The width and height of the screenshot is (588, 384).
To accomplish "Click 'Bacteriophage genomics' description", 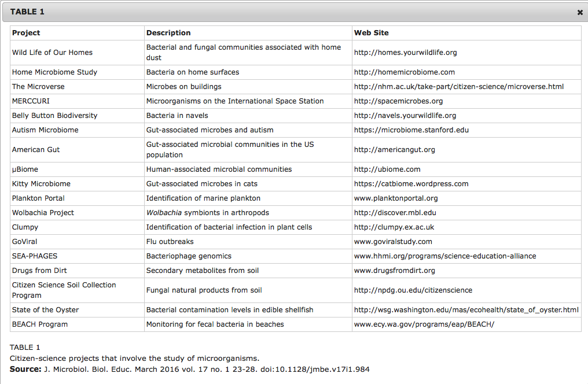I will (189, 256).
